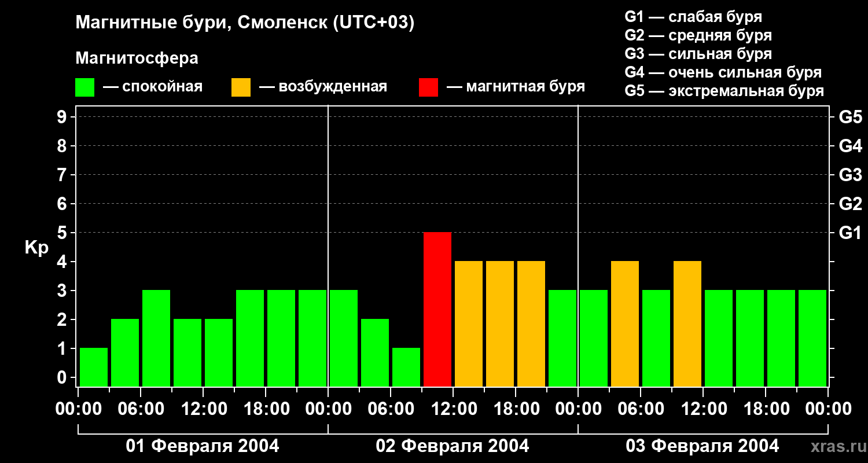The image size is (868, 463).
Task: Click the 'G4' right axis label
Action: (x=850, y=146)
